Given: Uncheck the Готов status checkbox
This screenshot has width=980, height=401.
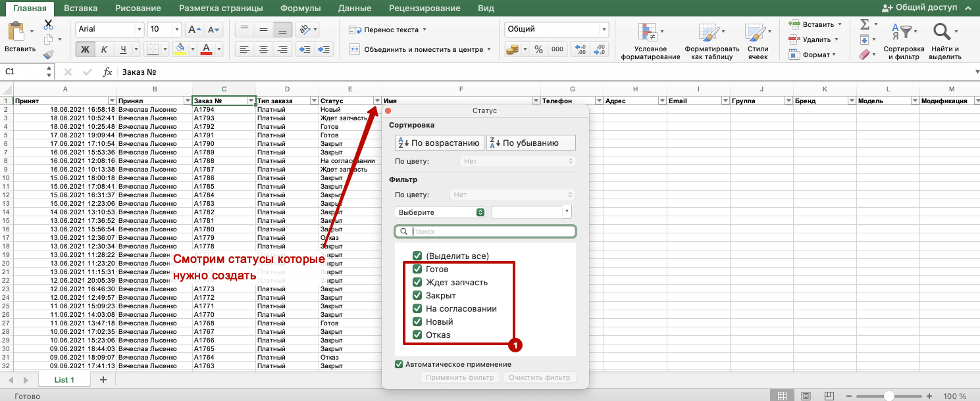Looking at the screenshot, I should click(417, 269).
